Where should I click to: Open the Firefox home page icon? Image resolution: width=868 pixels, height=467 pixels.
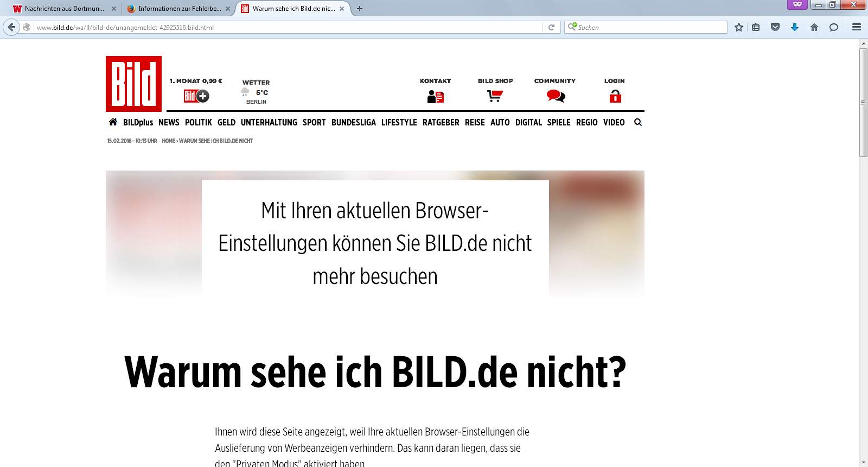814,27
